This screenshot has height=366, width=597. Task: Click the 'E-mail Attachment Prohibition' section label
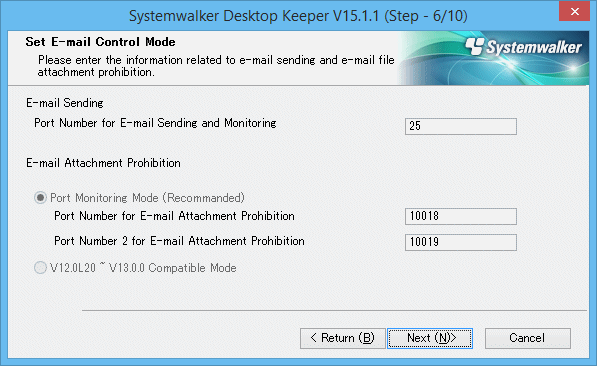click(103, 163)
